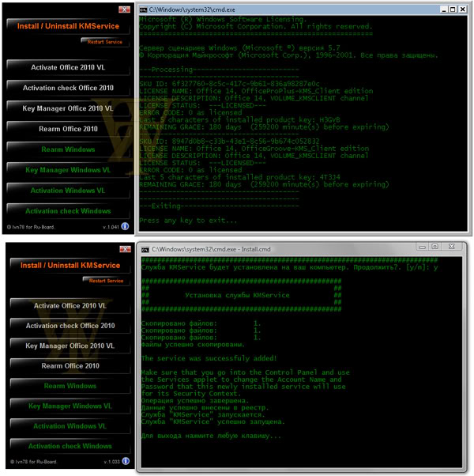This screenshot has height=476, width=474.
Task: Click the 'Установка службы KMService' banner text
Action: (x=237, y=296)
